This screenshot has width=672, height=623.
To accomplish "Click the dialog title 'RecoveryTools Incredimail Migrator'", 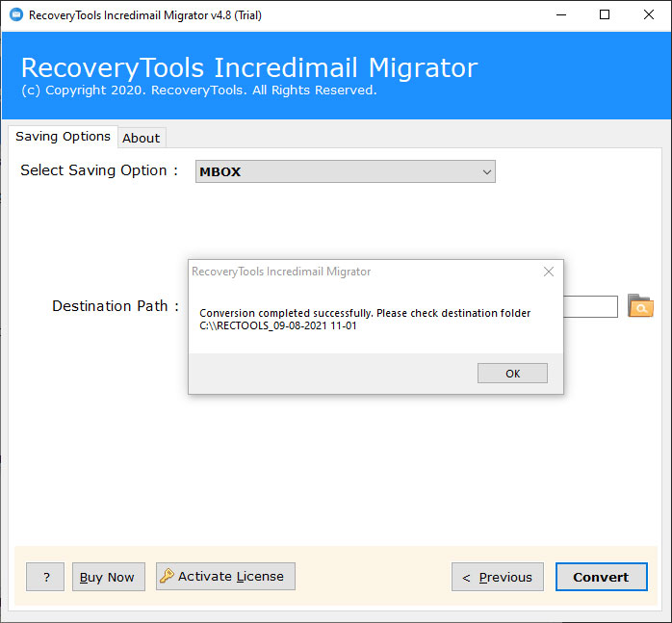I will click(281, 272).
